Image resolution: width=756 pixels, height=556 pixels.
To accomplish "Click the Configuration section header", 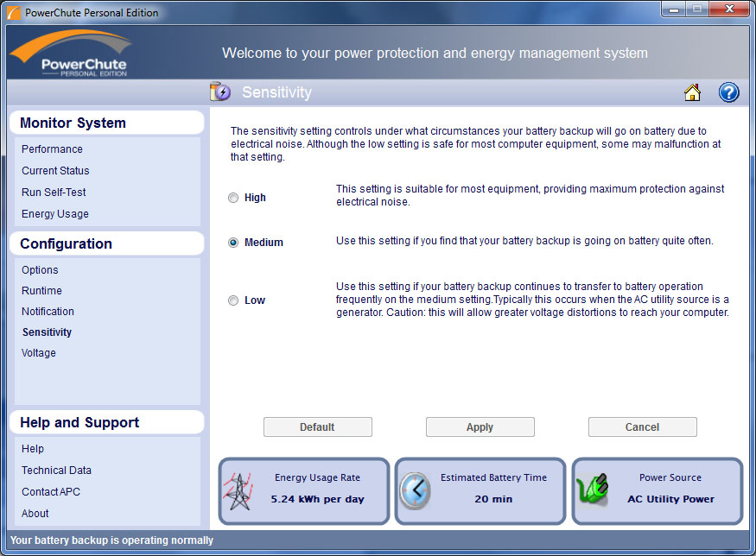I will (106, 243).
